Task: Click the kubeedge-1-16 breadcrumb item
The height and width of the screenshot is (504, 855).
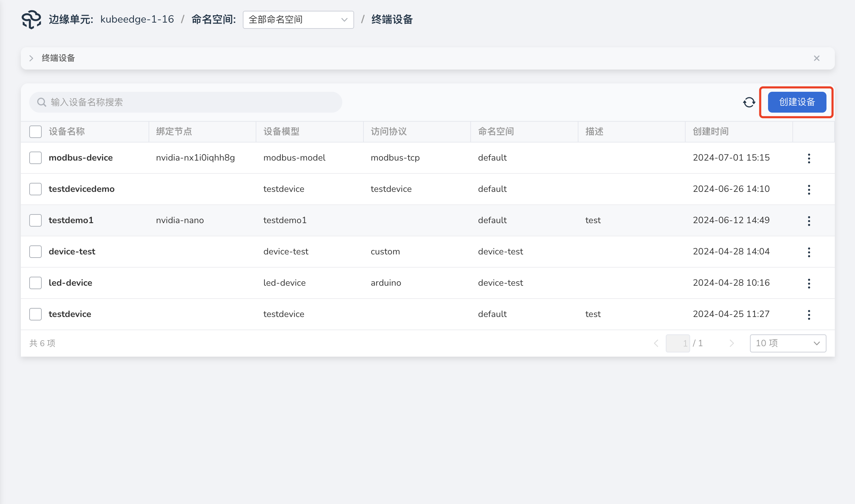Action: pyautogui.click(x=137, y=19)
